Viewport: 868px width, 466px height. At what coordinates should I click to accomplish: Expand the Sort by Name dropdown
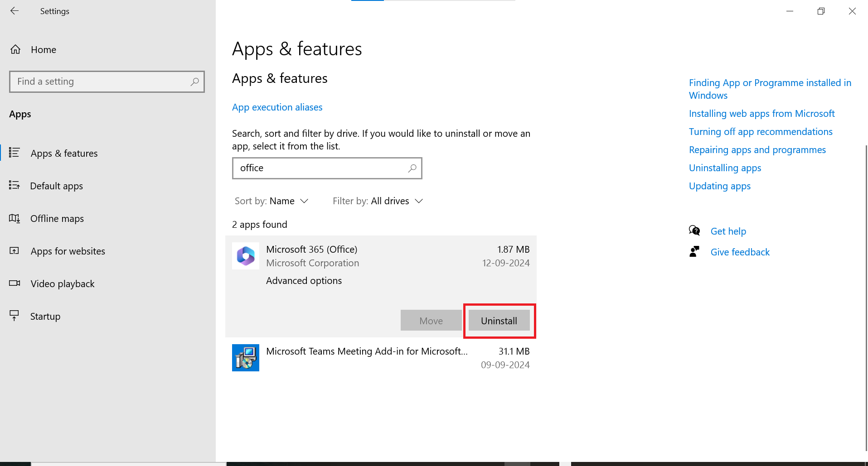pos(272,201)
